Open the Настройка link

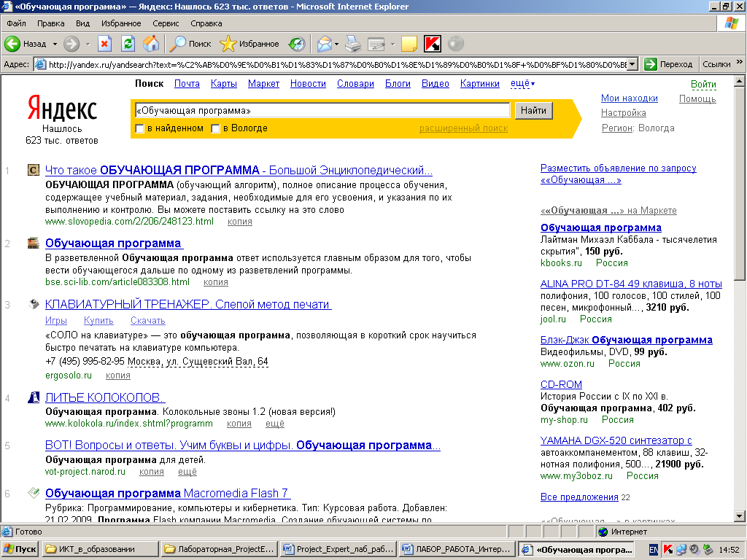pyautogui.click(x=624, y=113)
